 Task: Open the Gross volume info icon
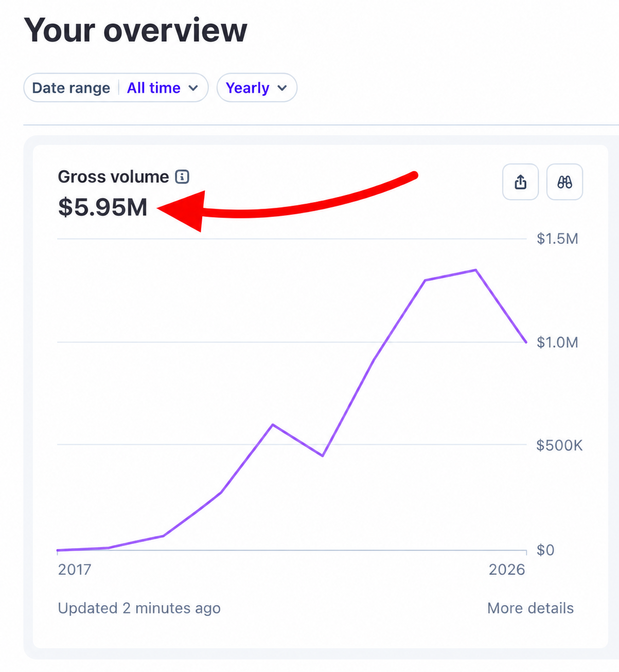click(182, 177)
